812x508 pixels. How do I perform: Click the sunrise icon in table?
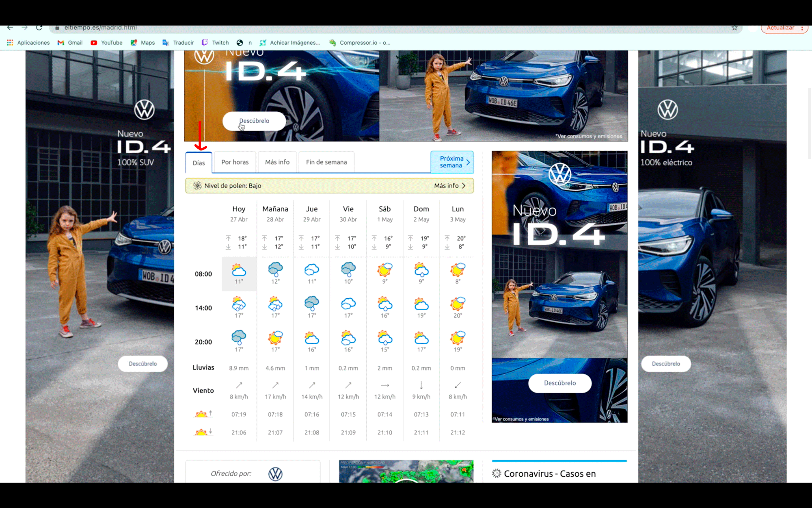[x=203, y=414]
